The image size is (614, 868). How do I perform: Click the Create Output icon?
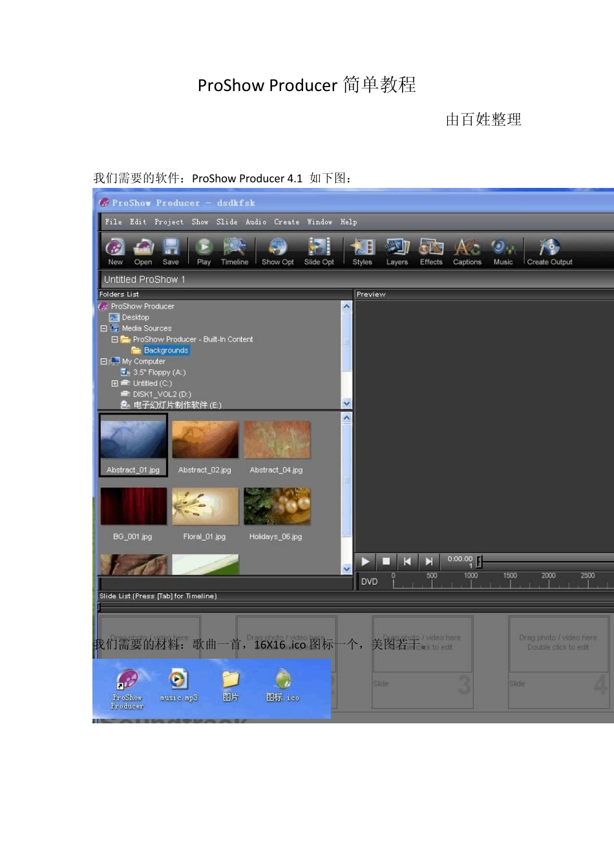[x=549, y=251]
